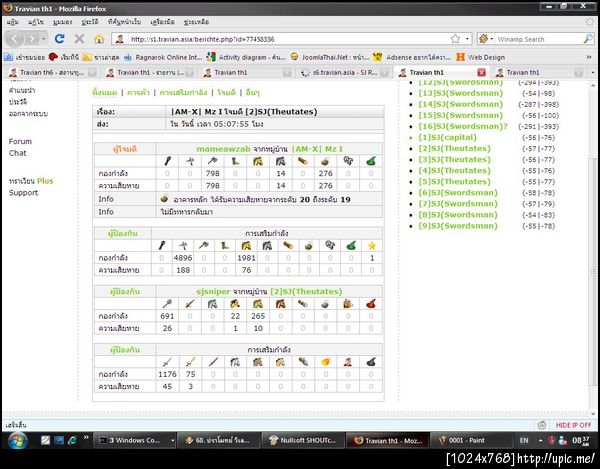Open the Support link in sidebar
This screenshot has height=469, width=600.
(x=23, y=192)
